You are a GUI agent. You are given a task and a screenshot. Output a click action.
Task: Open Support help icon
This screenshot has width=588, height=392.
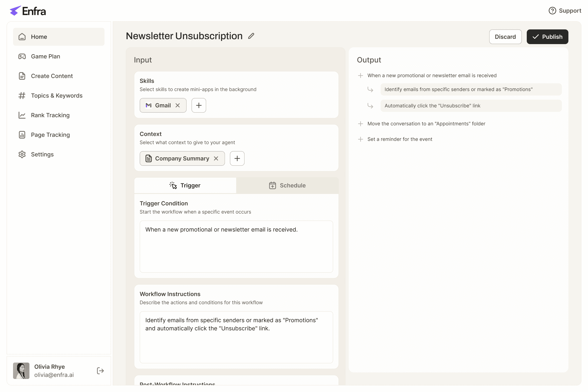(552, 11)
